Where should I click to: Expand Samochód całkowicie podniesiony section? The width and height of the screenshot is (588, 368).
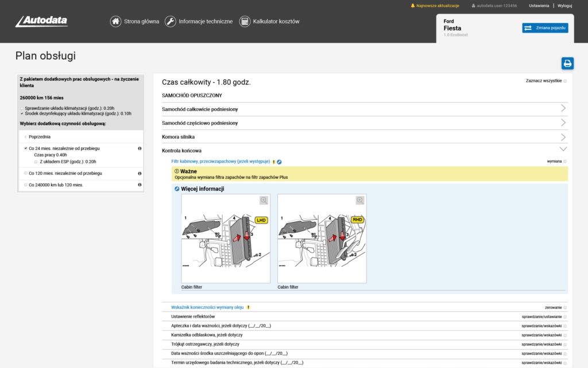[x=563, y=109]
